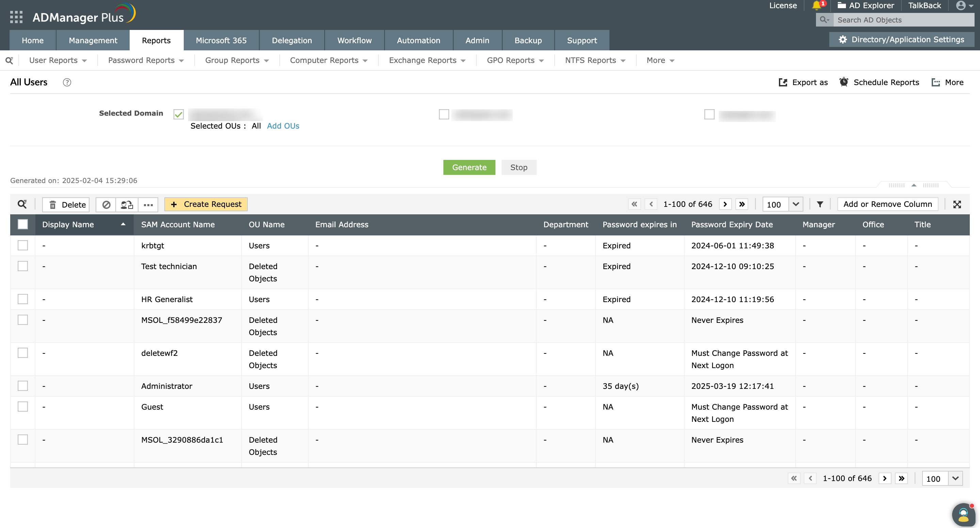980x528 pixels.
Task: Select the disable accounts icon in the toolbar
Action: [x=106, y=204]
